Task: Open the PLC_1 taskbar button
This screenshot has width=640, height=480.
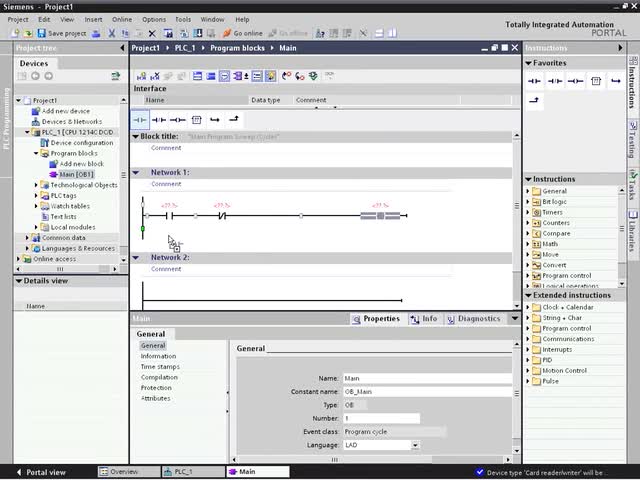Action: click(x=193, y=472)
